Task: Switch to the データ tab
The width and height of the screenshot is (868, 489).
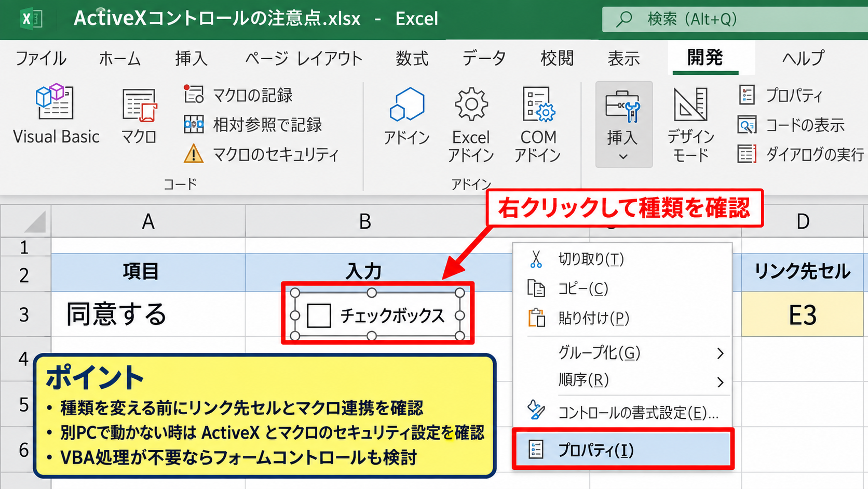Action: pyautogui.click(x=484, y=58)
